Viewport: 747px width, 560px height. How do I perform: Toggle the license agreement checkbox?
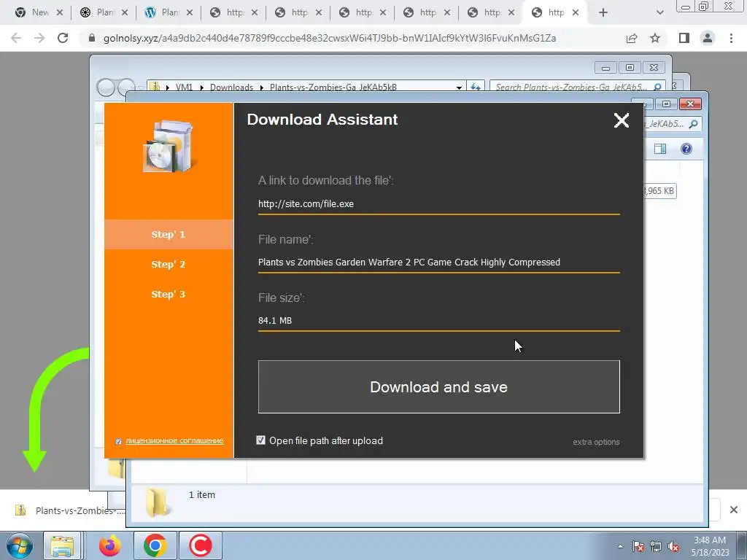pyautogui.click(x=119, y=441)
